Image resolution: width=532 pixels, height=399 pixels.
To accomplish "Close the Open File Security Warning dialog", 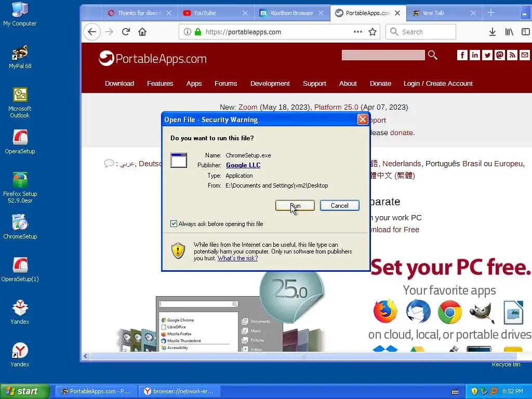I will point(362,119).
